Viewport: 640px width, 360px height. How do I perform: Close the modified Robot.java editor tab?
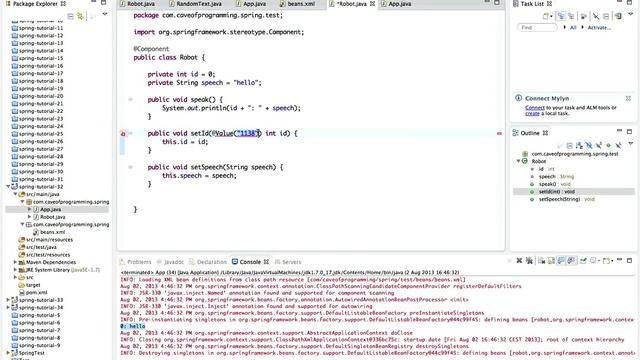(x=372, y=4)
